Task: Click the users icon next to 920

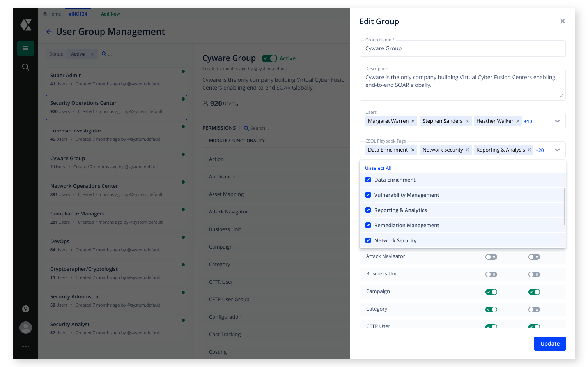Action: [x=205, y=104]
